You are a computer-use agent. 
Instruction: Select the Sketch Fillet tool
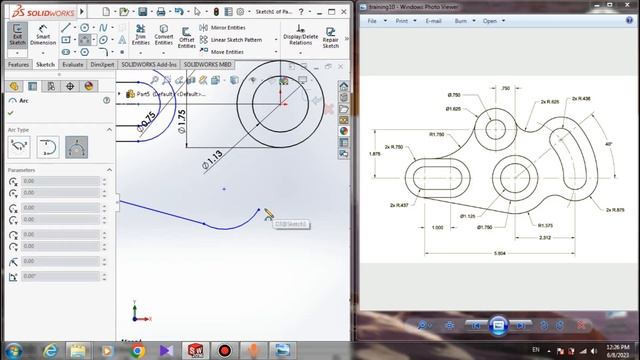[103, 52]
